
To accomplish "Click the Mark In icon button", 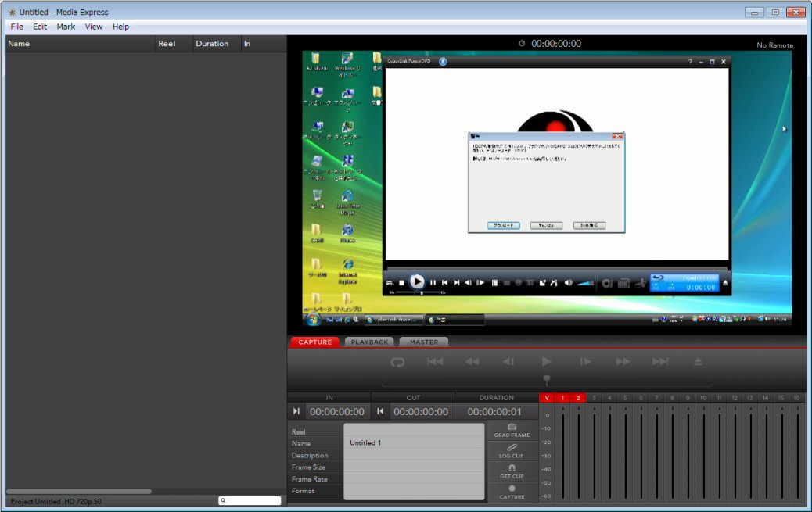I will click(296, 411).
